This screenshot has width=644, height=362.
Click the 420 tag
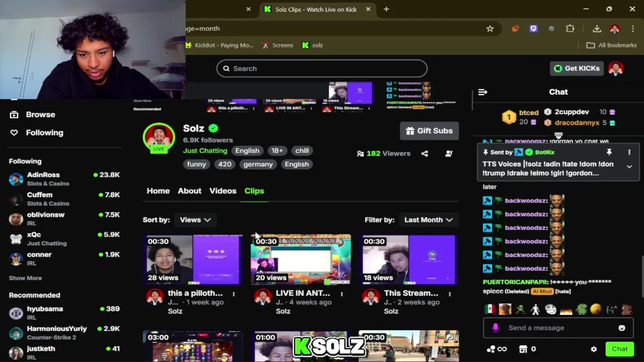coord(224,164)
